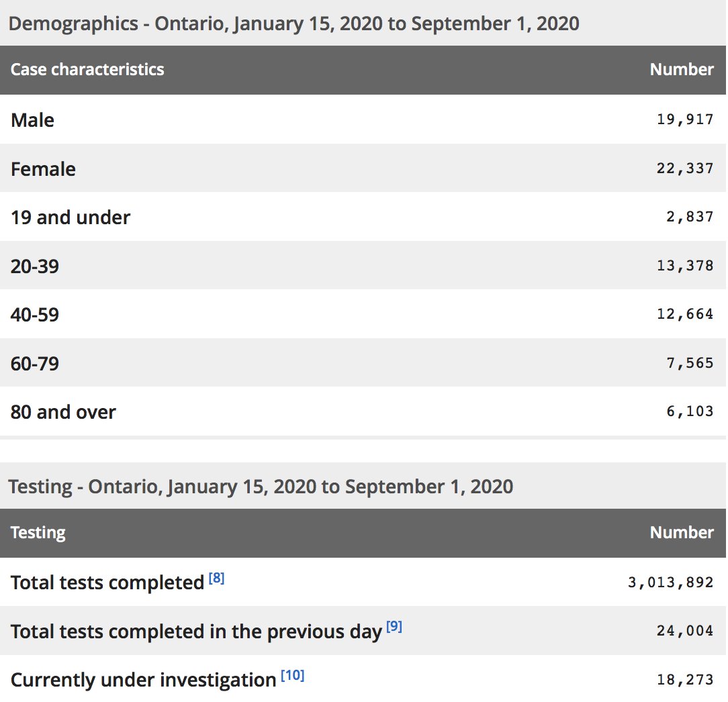Click the value 2,837 for 19 and under

click(690, 217)
